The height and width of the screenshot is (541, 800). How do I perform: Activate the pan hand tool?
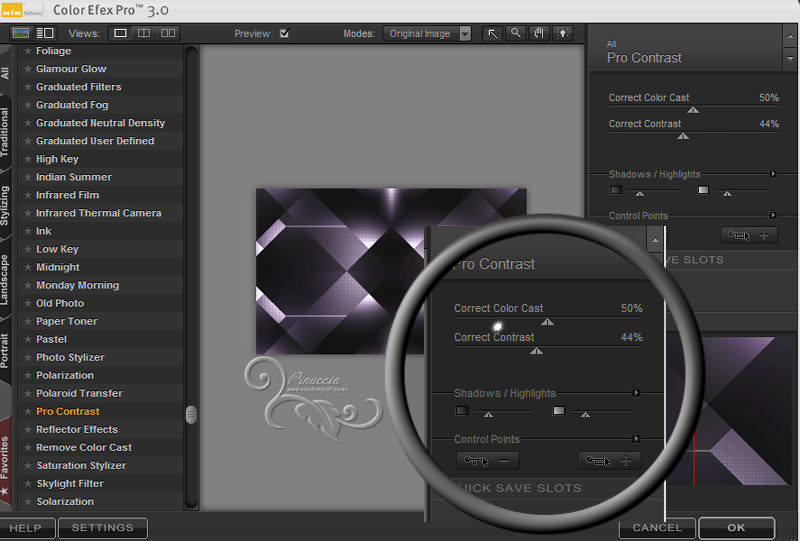[539, 34]
